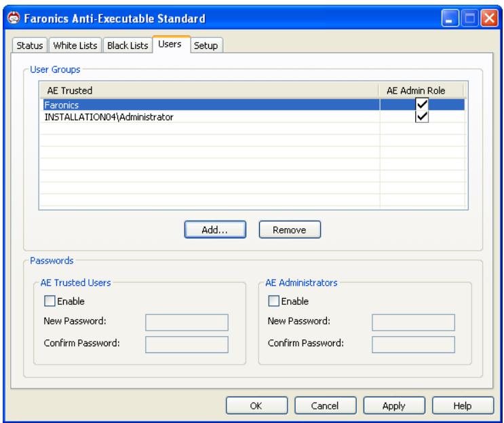Image resolution: width=504 pixels, height=423 pixels.
Task: Open Help with the Help button
Action: [463, 405]
